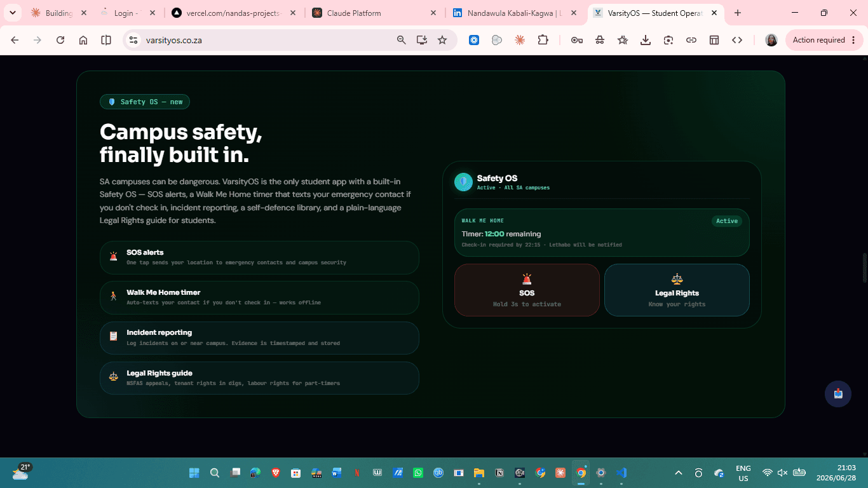The image size is (868, 488).
Task: Open the weather widget showing 21°
Action: click(22, 471)
